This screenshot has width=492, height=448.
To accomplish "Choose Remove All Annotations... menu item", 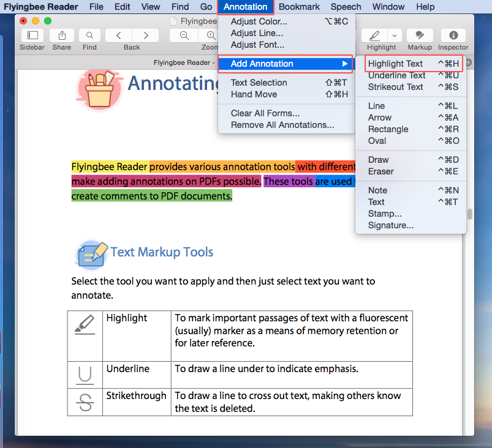I will 287,125.
